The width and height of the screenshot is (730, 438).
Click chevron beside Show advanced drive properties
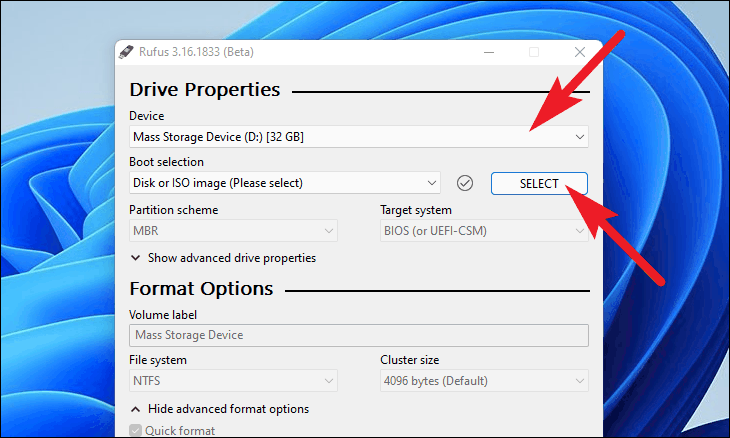[x=135, y=258]
